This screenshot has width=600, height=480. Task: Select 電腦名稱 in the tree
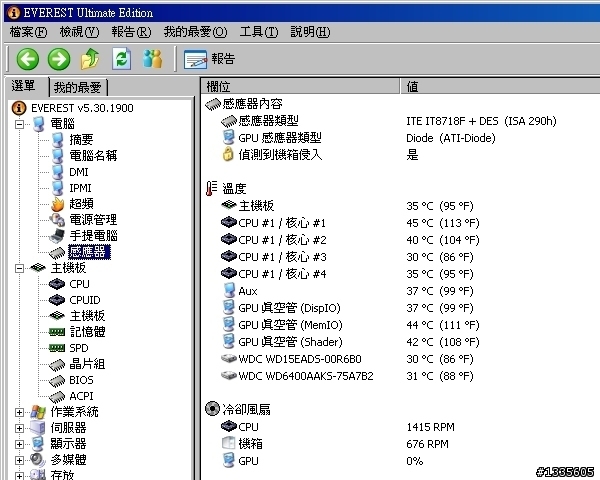pyautogui.click(x=93, y=156)
